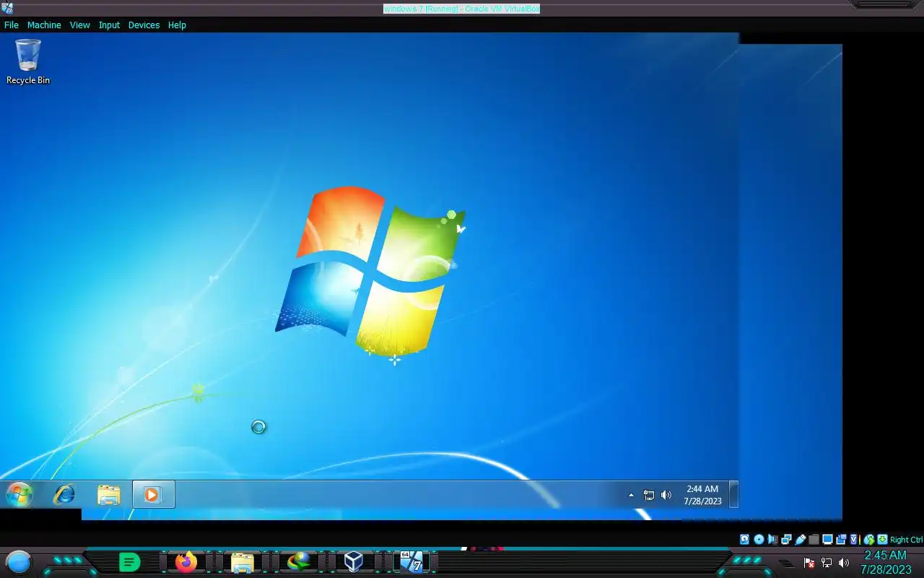Open the guest Windows 7 Start button

tap(19, 495)
